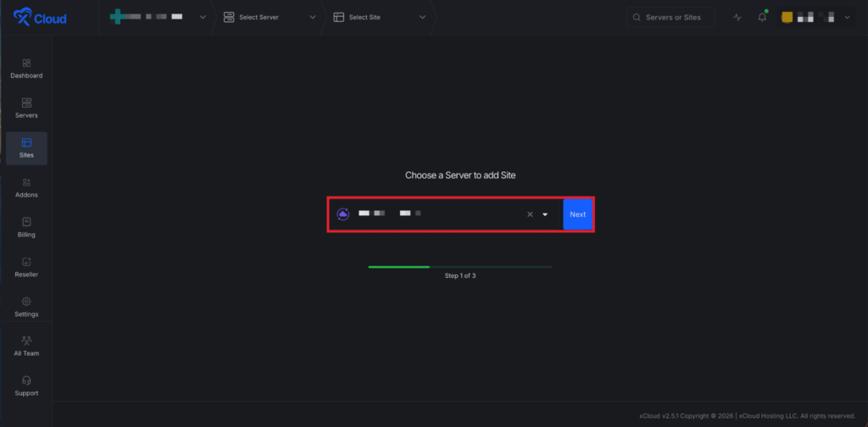Go to Servers in the sidebar
This screenshot has height=427, width=868.
[x=26, y=103]
